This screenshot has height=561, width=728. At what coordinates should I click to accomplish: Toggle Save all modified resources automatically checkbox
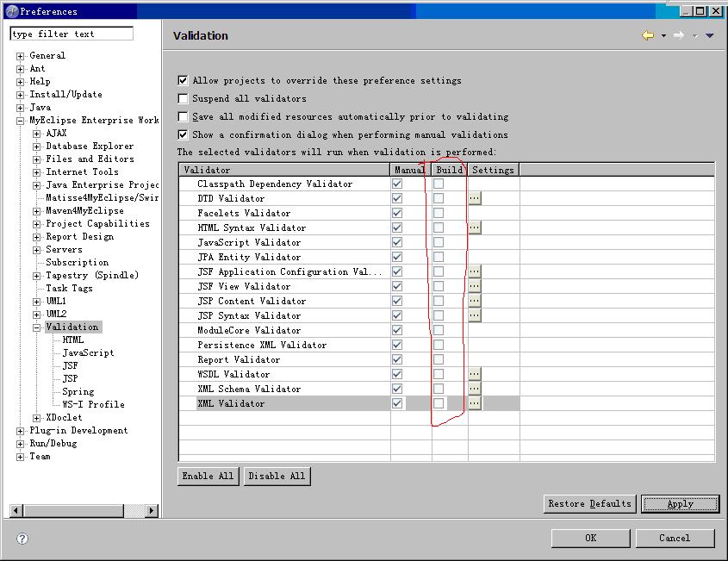pyautogui.click(x=183, y=117)
